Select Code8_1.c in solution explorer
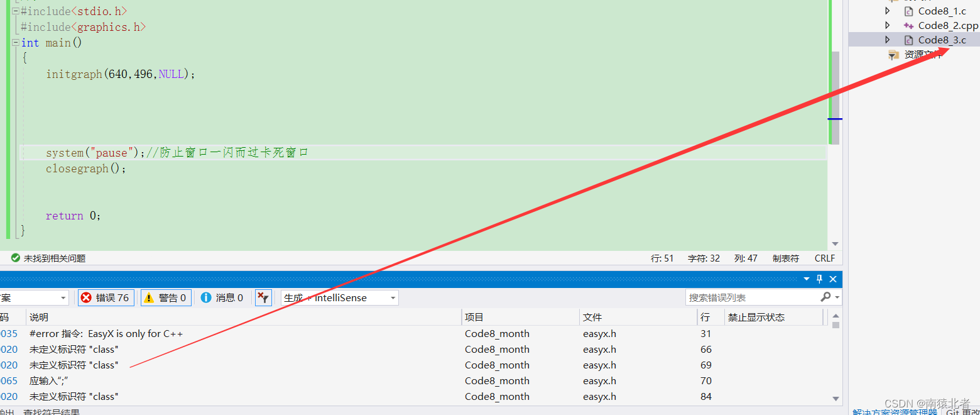The image size is (980, 415). [x=942, y=11]
